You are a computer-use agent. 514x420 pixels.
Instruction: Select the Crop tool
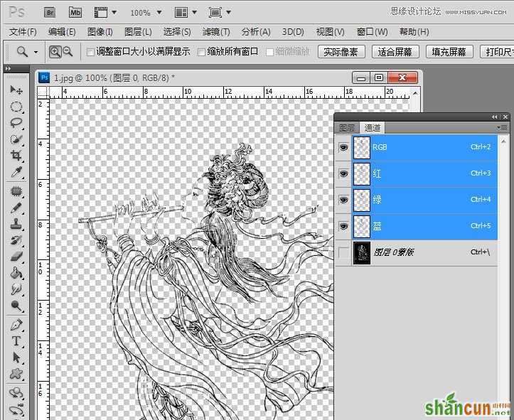[x=16, y=155]
